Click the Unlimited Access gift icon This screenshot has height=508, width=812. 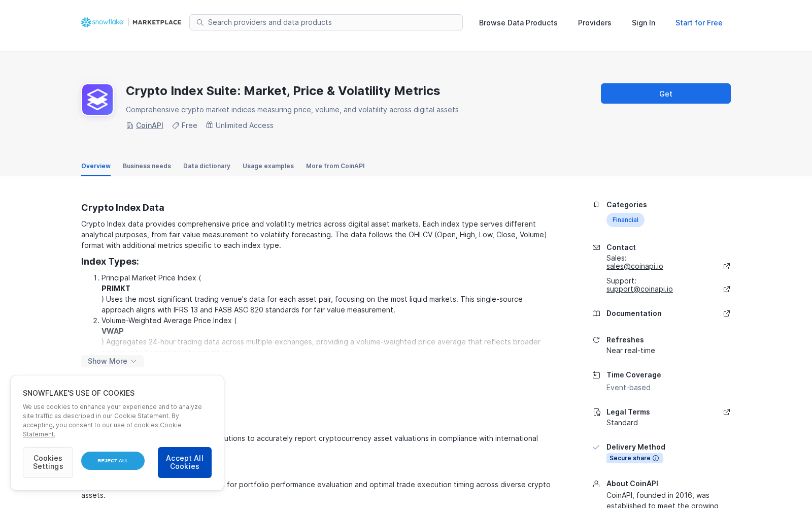tap(210, 125)
